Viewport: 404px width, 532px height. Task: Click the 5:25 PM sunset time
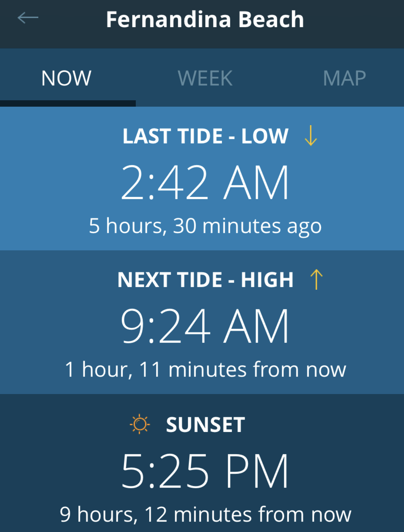(x=205, y=471)
